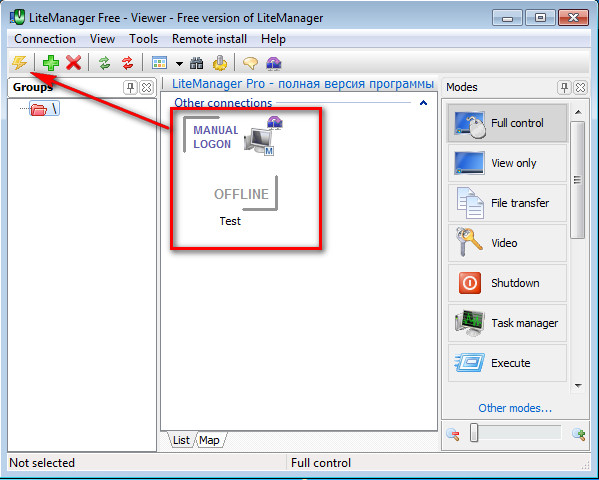Switch to the List tab
The height and width of the screenshot is (480, 599).
coord(181,440)
